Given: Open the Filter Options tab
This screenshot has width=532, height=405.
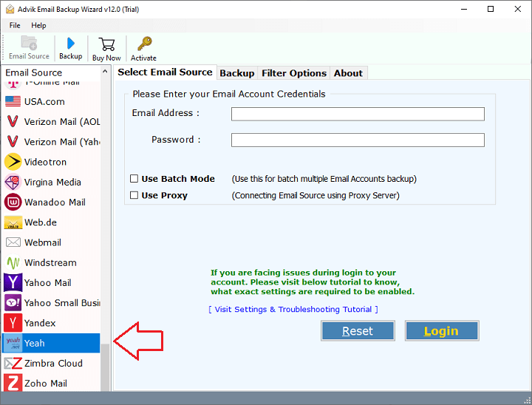Looking at the screenshot, I should 294,73.
